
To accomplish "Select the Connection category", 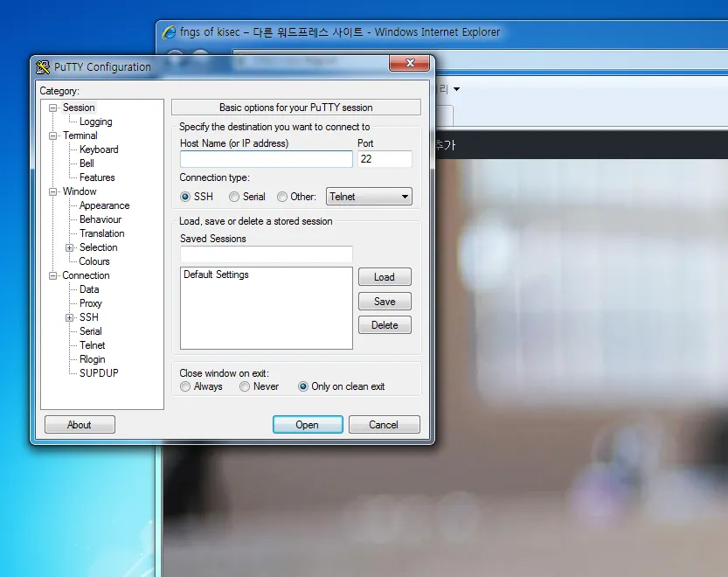I will (86, 275).
